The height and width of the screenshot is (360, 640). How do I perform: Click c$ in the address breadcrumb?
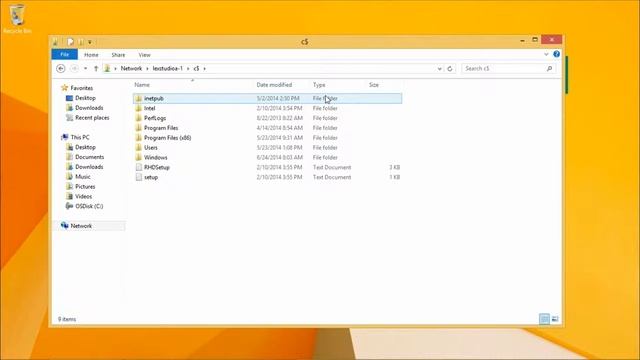click(196, 69)
